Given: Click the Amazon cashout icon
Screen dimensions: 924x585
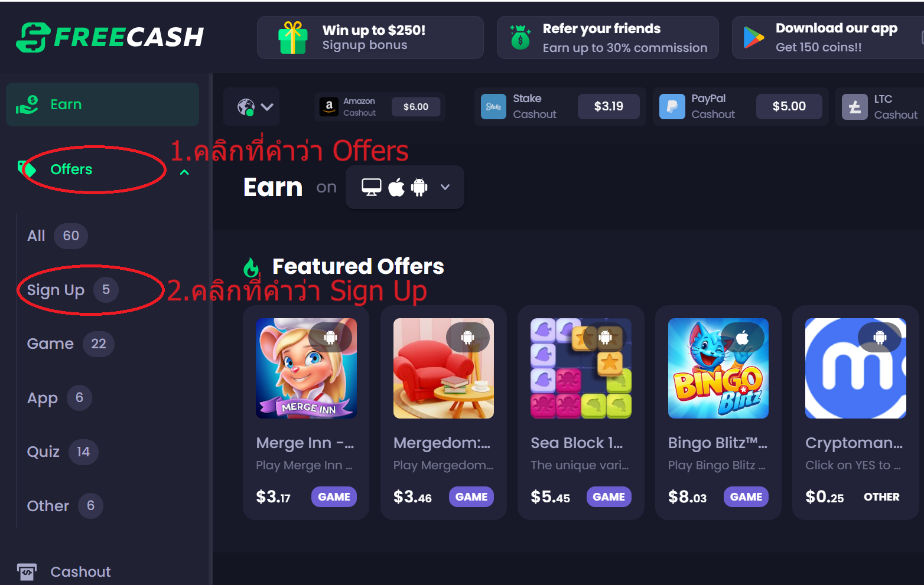Looking at the screenshot, I should [x=329, y=107].
